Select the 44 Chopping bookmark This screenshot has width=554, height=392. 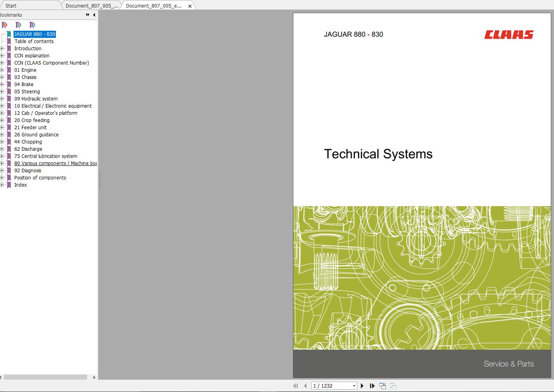click(28, 142)
